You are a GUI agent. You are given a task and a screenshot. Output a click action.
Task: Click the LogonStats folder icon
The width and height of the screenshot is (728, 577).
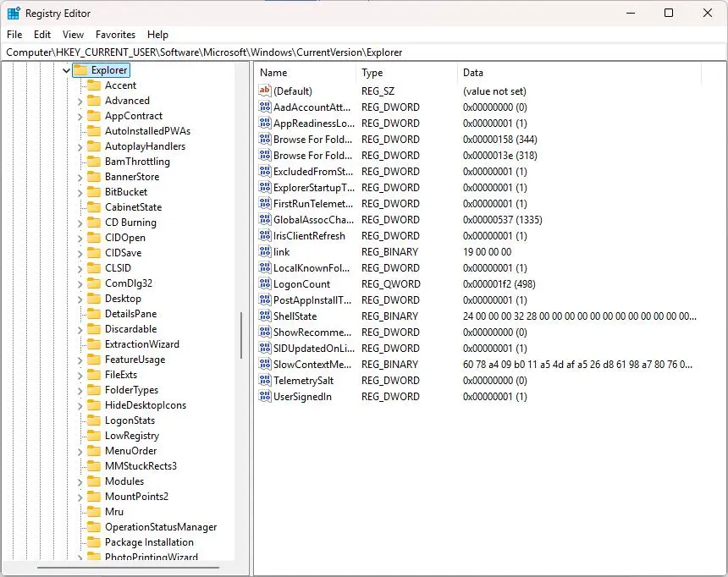click(94, 420)
